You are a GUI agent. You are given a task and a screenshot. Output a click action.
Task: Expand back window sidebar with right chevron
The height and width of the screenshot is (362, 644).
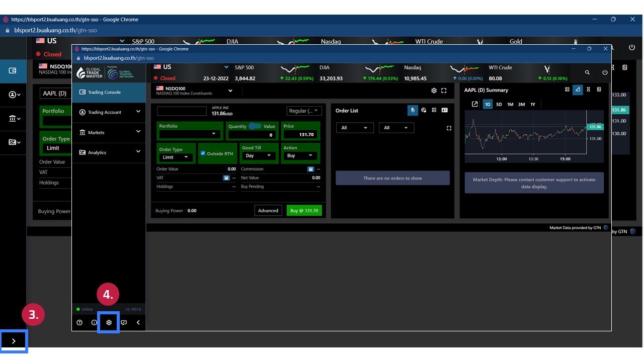pyautogui.click(x=14, y=341)
